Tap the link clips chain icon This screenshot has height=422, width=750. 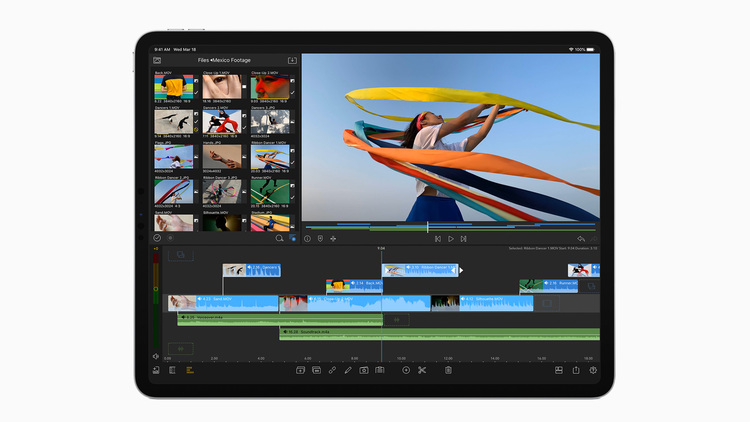pyautogui.click(x=332, y=370)
